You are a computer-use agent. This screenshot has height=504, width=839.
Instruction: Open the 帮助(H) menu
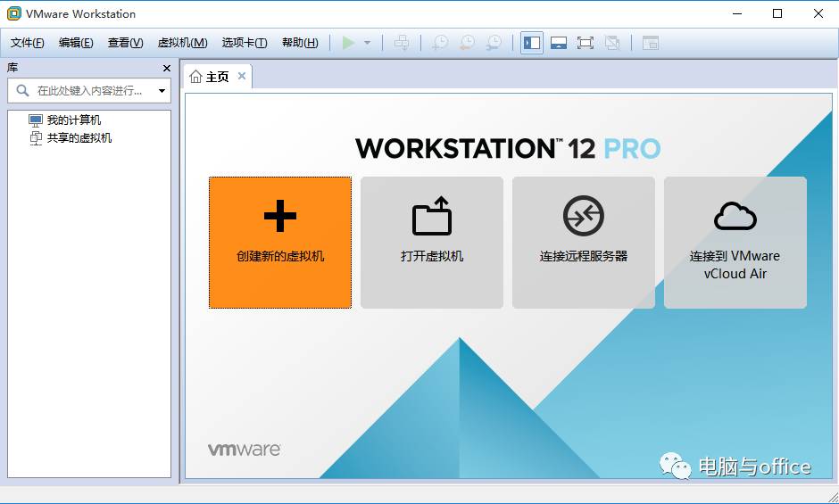300,43
